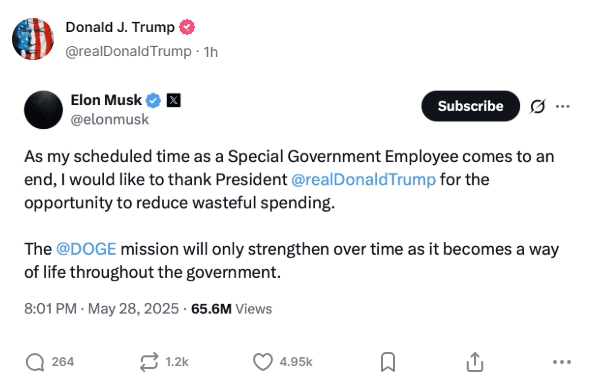The width and height of the screenshot is (601, 389).
Task: Open the share upload icon
Action: coord(475,362)
